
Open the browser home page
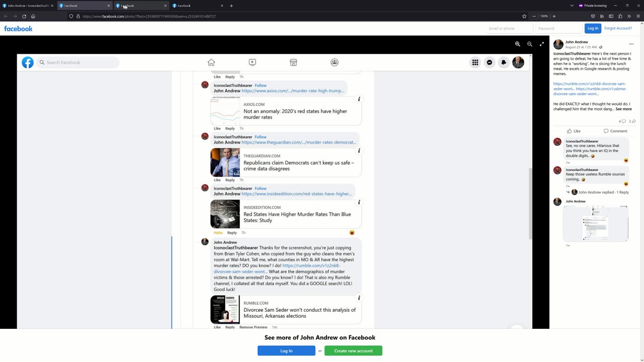coord(33,16)
